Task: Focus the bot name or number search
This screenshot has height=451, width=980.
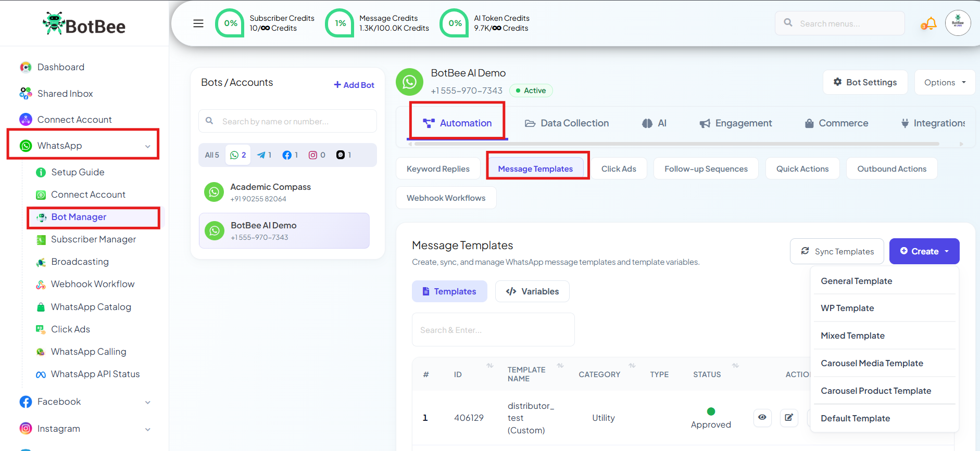Action: click(287, 121)
